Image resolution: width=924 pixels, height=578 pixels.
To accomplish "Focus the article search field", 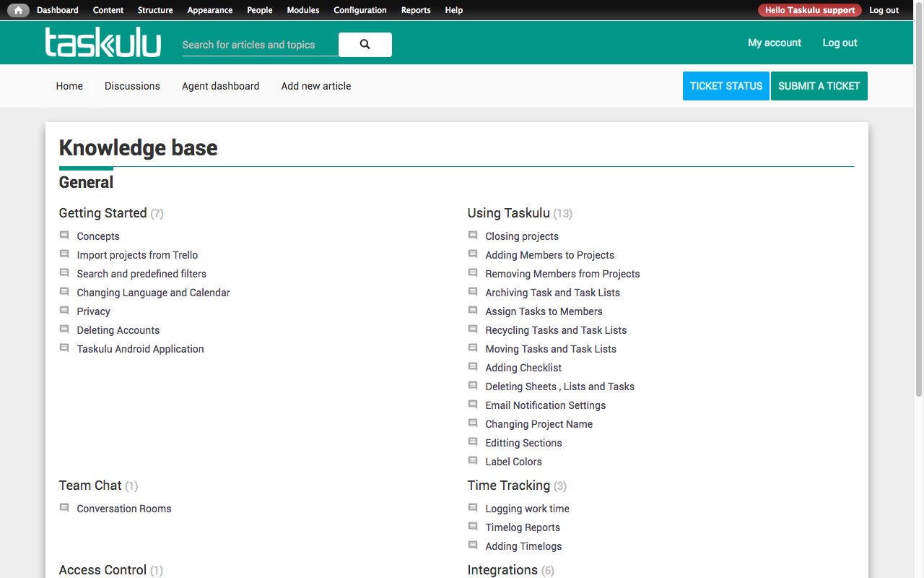I will [x=260, y=45].
